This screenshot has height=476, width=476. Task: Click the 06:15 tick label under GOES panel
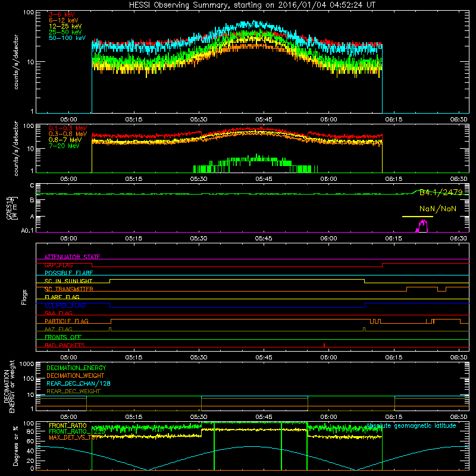point(394,239)
